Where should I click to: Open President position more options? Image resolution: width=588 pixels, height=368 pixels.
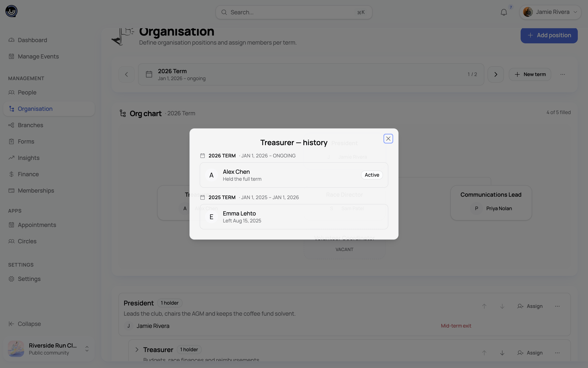[557, 306]
